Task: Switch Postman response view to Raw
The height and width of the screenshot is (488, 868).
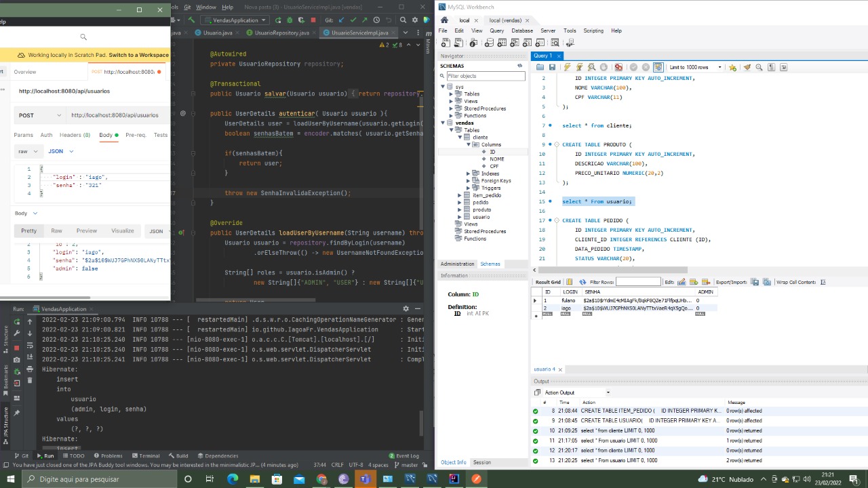Action: tap(56, 231)
